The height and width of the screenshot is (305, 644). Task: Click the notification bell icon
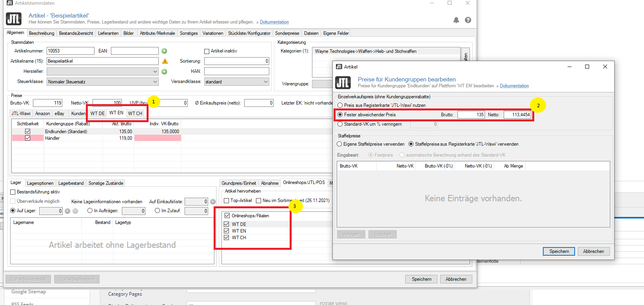456,20
